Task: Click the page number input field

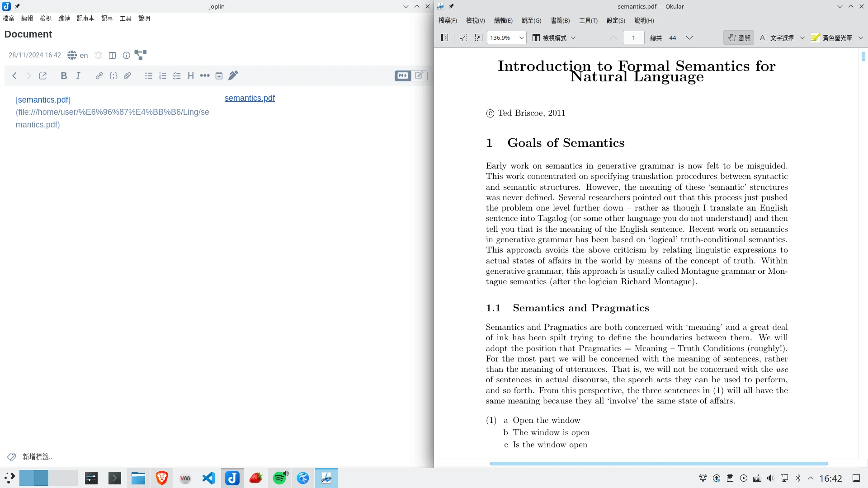Action: [633, 38]
